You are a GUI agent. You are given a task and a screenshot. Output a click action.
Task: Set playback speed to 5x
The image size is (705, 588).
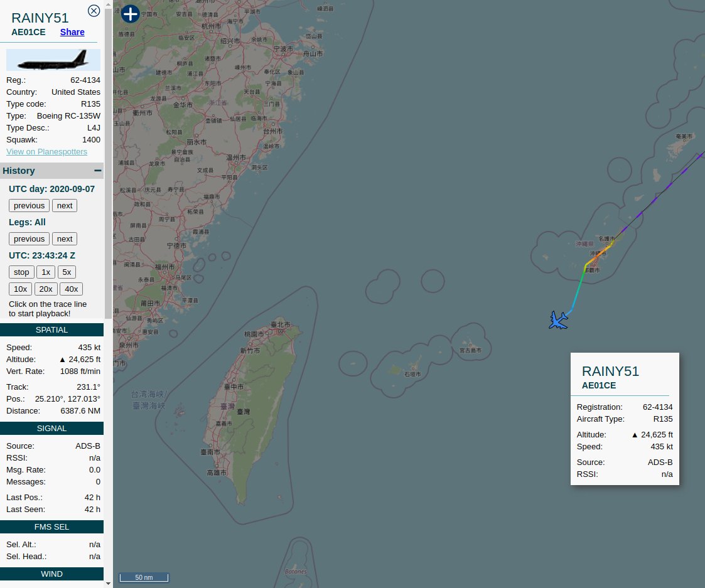coord(67,272)
